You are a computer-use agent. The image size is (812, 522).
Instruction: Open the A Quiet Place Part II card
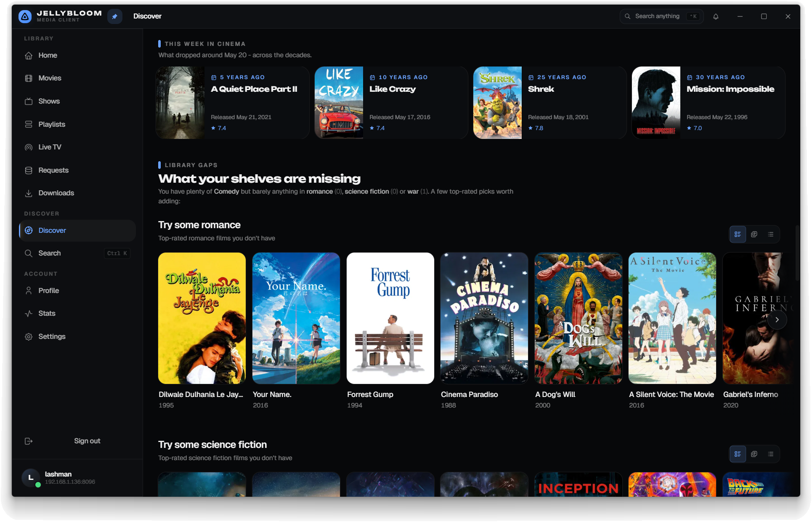coord(233,103)
